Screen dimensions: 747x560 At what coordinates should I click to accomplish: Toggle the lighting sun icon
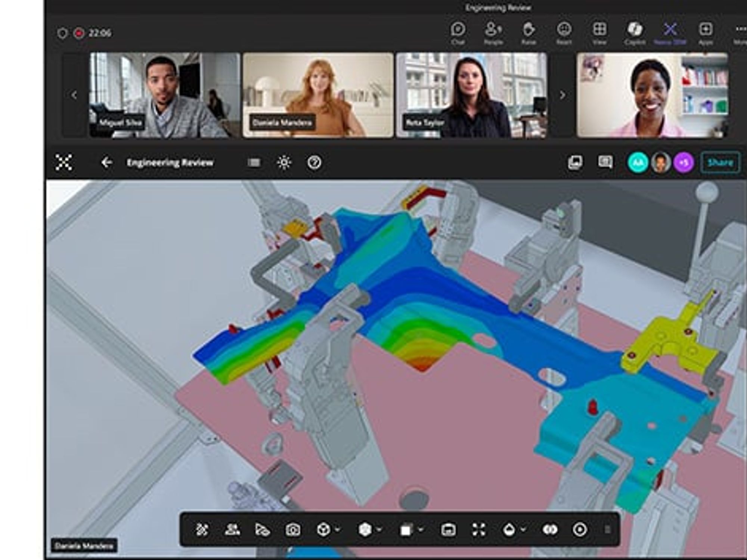pyautogui.click(x=284, y=162)
